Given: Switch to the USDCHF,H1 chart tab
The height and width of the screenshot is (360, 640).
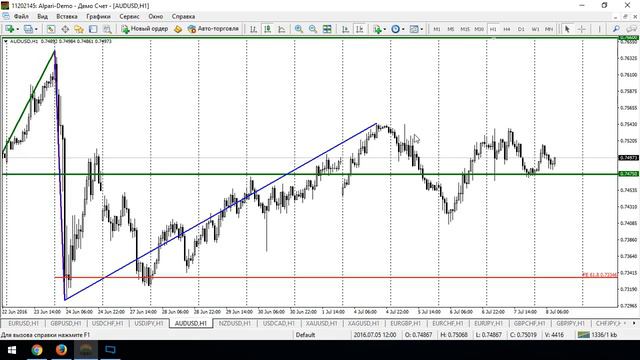Looking at the screenshot, I should (x=107, y=323).
